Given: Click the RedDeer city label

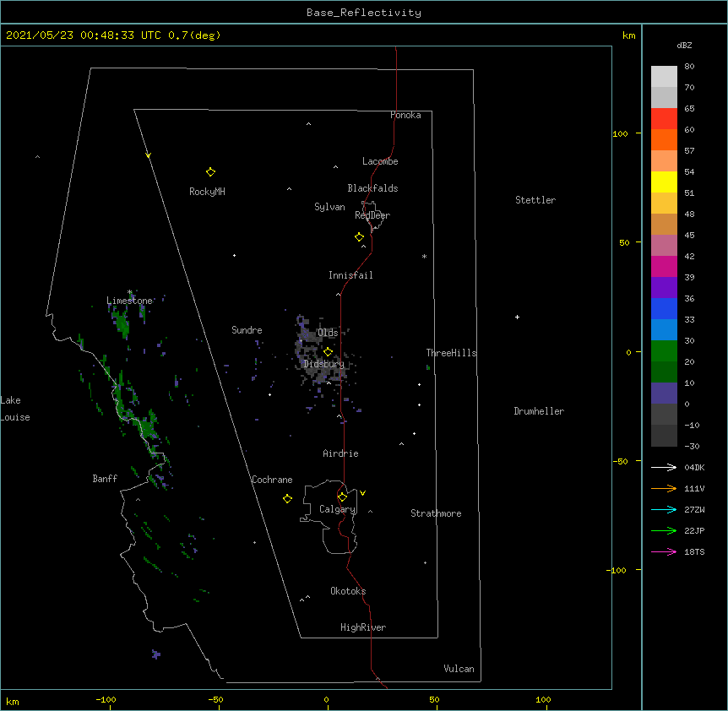Looking at the screenshot, I should (372, 215).
